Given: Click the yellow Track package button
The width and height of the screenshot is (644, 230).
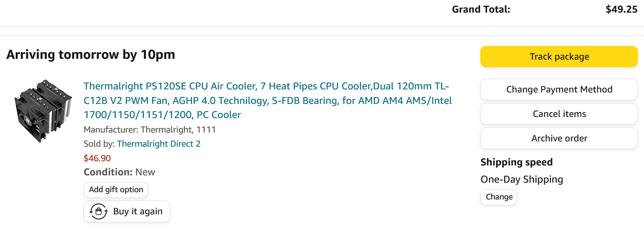Looking at the screenshot, I should click(559, 57).
